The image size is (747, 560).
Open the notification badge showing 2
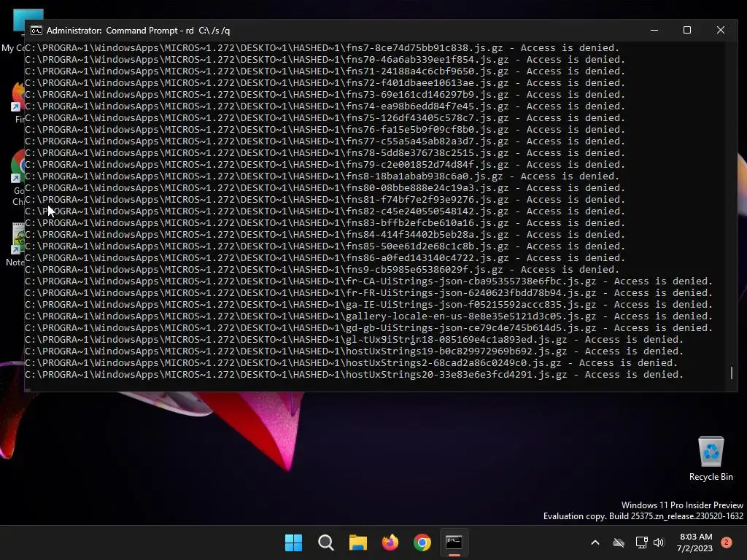coord(727,542)
